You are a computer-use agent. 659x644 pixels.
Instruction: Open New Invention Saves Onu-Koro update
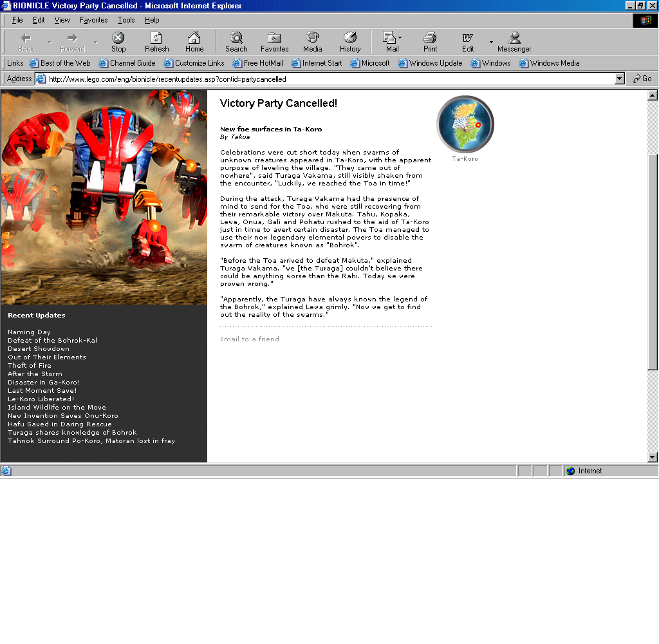click(x=63, y=416)
